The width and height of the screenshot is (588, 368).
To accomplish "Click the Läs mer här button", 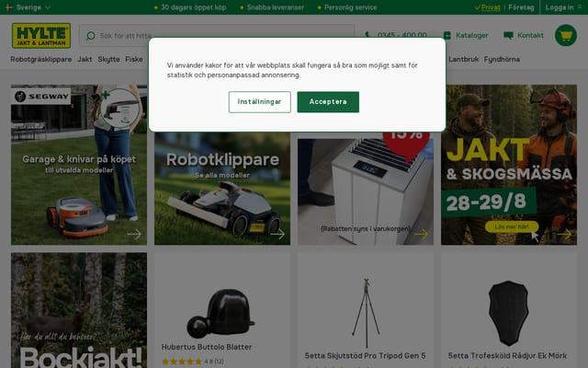I will pyautogui.click(x=512, y=226).
